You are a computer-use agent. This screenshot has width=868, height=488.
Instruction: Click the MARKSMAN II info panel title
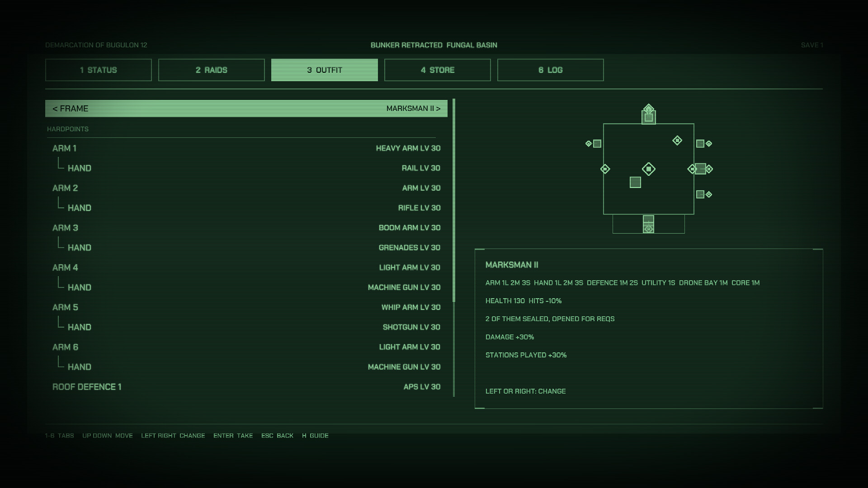[x=512, y=265]
